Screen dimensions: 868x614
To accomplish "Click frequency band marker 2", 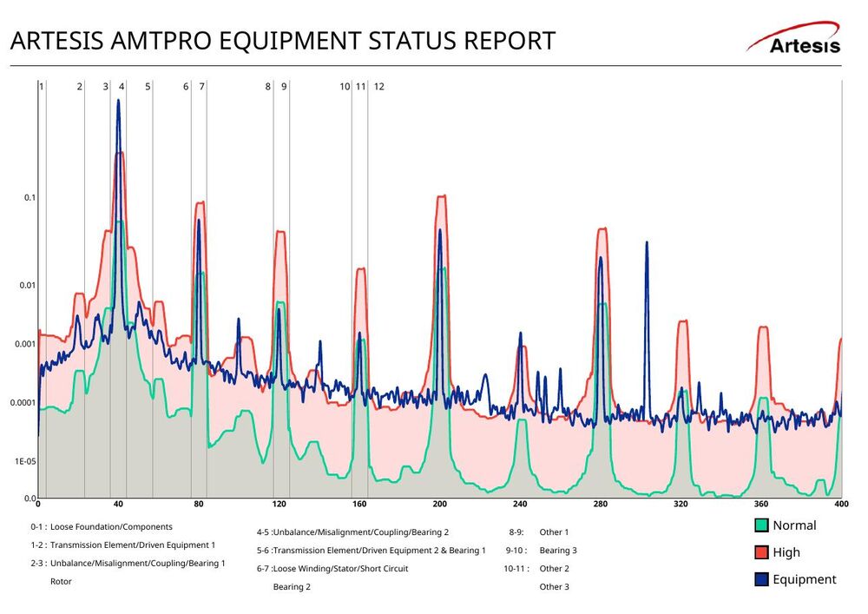I will click(80, 86).
